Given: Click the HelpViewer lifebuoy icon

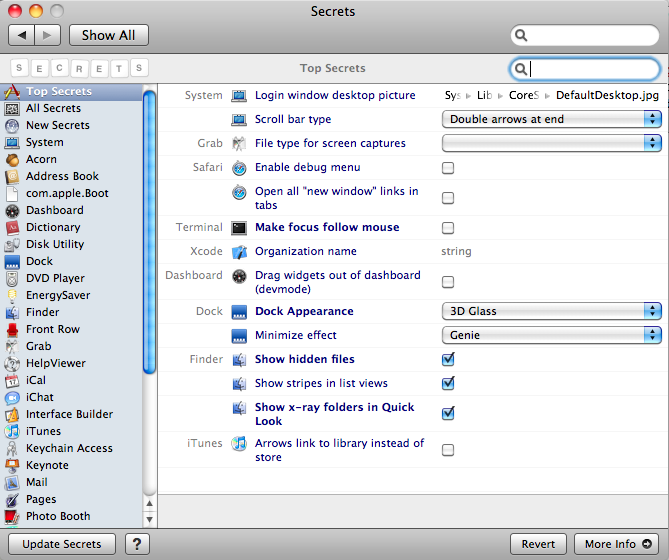Looking at the screenshot, I should pyautogui.click(x=12, y=364).
